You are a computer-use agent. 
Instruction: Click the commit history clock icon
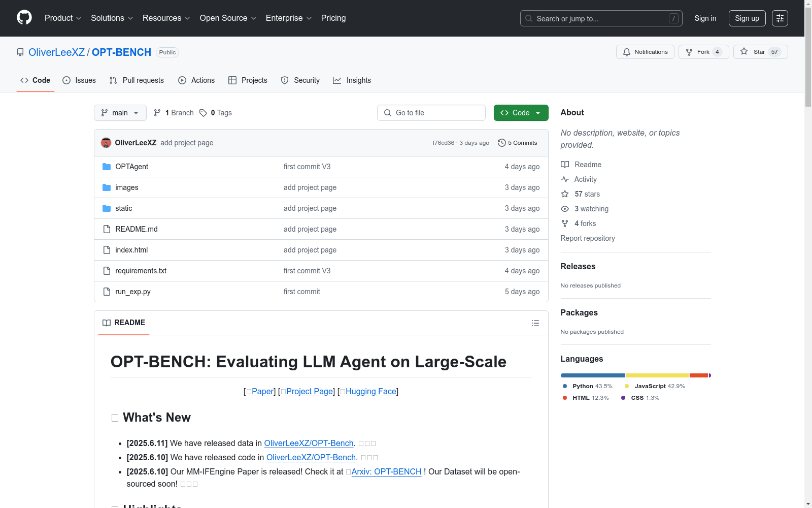pyautogui.click(x=502, y=143)
